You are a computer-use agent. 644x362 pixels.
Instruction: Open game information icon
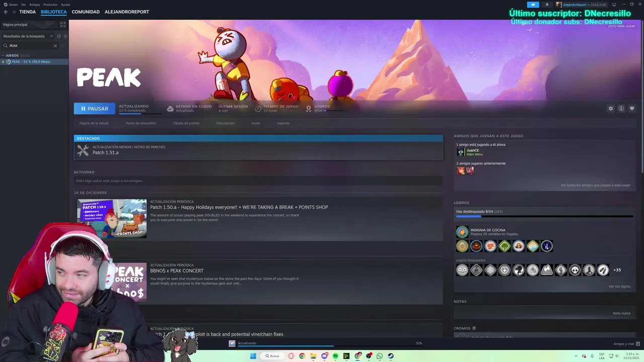[x=621, y=109]
